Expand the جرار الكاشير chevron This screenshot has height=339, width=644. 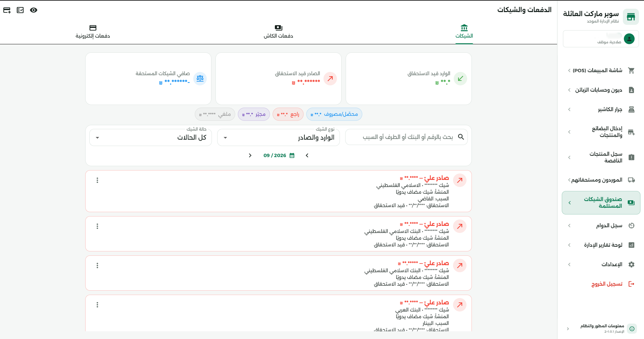pos(569,109)
